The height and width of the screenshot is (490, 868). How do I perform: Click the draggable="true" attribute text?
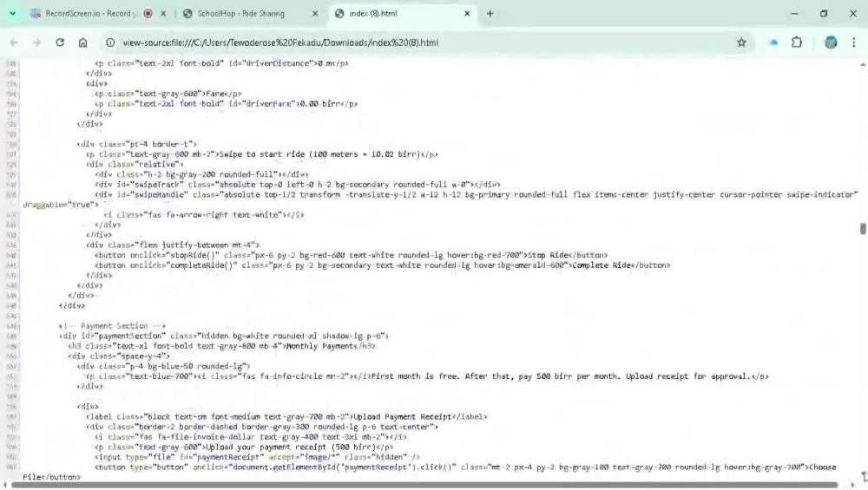point(61,205)
